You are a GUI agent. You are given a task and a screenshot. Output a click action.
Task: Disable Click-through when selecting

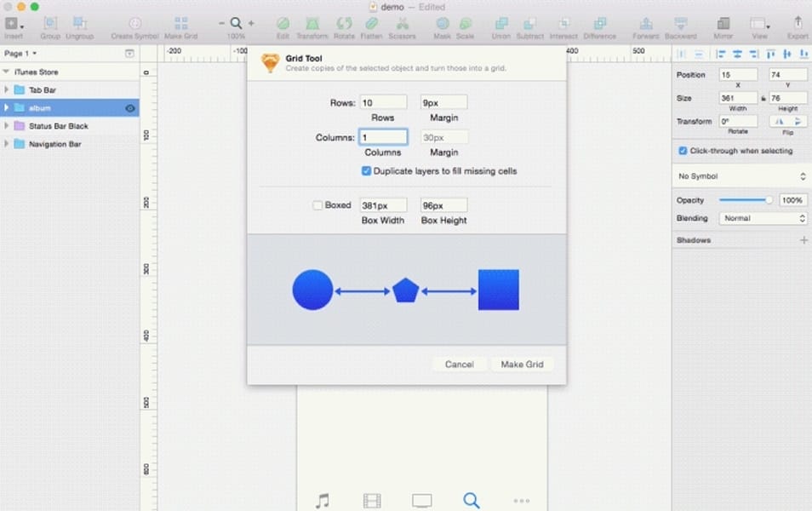[682, 151]
